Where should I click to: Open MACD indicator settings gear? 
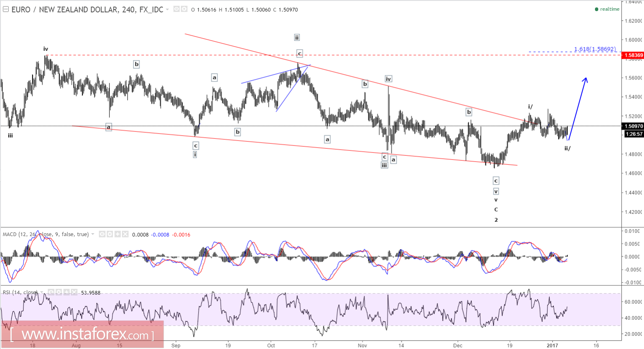click(x=109, y=234)
